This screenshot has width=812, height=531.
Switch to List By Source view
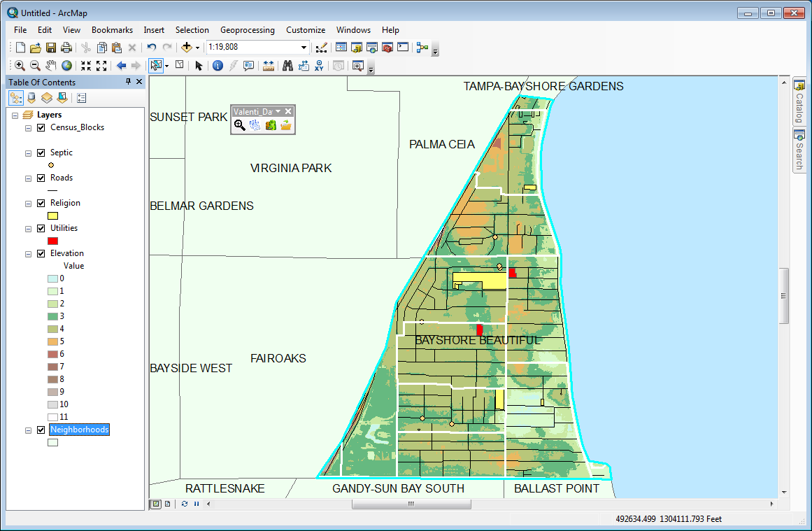coord(31,98)
